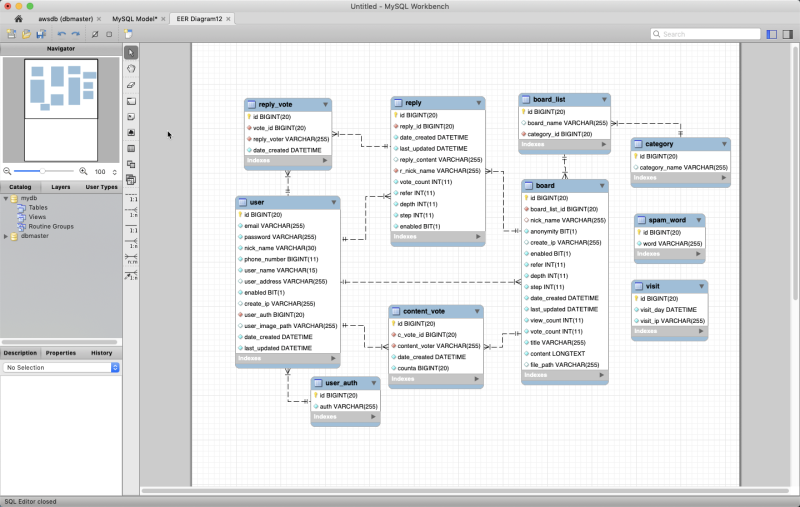This screenshot has height=507, width=800.
Task: Open the Layers tab
Action: click(x=61, y=187)
